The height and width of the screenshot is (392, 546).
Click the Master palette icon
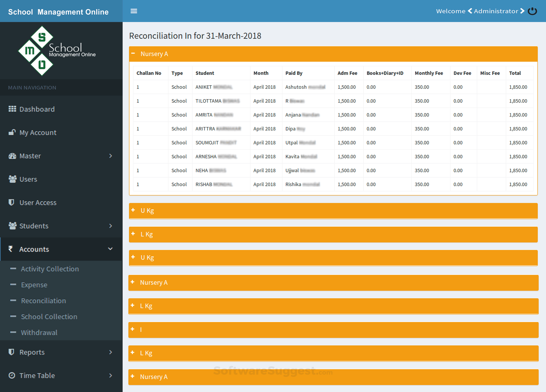coord(12,156)
